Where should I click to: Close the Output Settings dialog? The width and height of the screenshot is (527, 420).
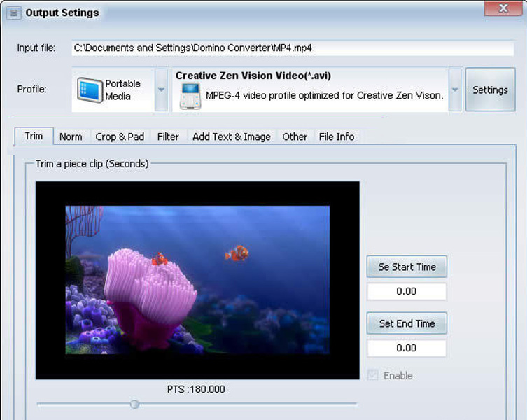503,8
